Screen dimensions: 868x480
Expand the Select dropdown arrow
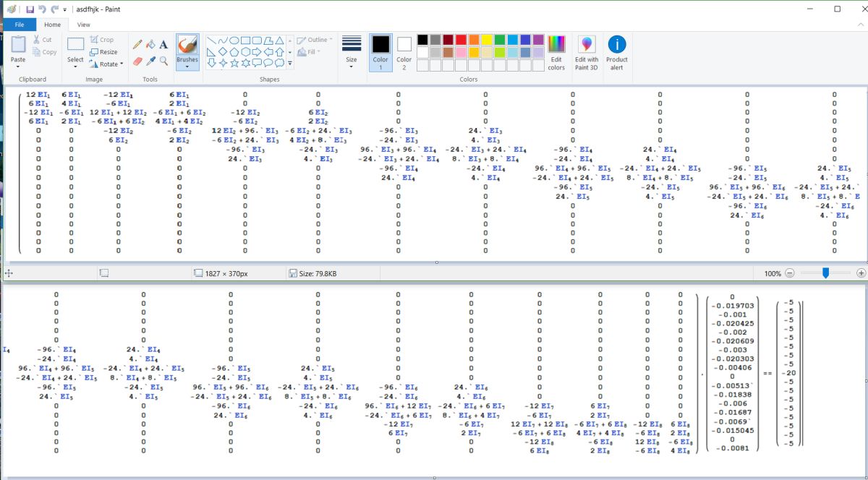(75, 67)
